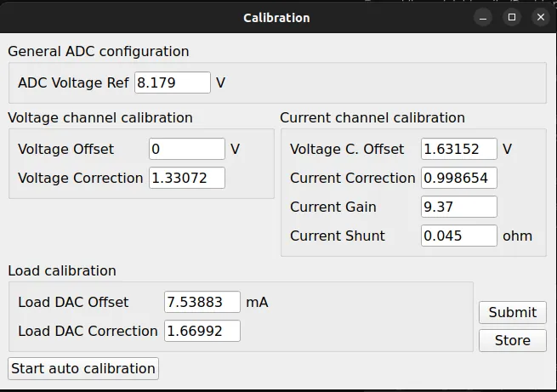Viewport: 557px width, 392px height.
Task: Click the 'ADC Voltage Ref' label
Action: click(73, 82)
